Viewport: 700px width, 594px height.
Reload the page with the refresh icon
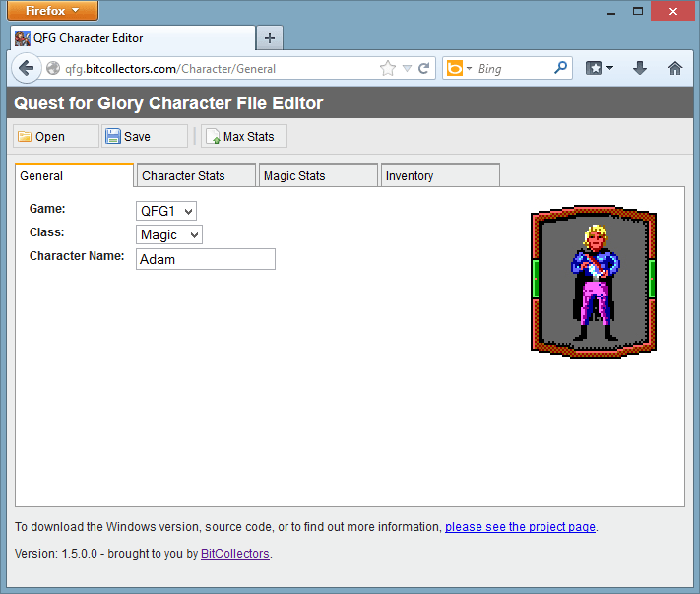tap(423, 68)
